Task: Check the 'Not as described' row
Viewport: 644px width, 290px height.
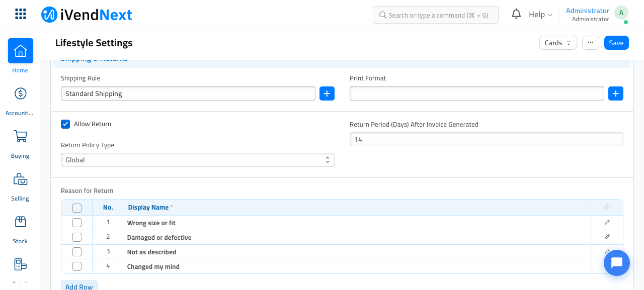Action: (77, 252)
